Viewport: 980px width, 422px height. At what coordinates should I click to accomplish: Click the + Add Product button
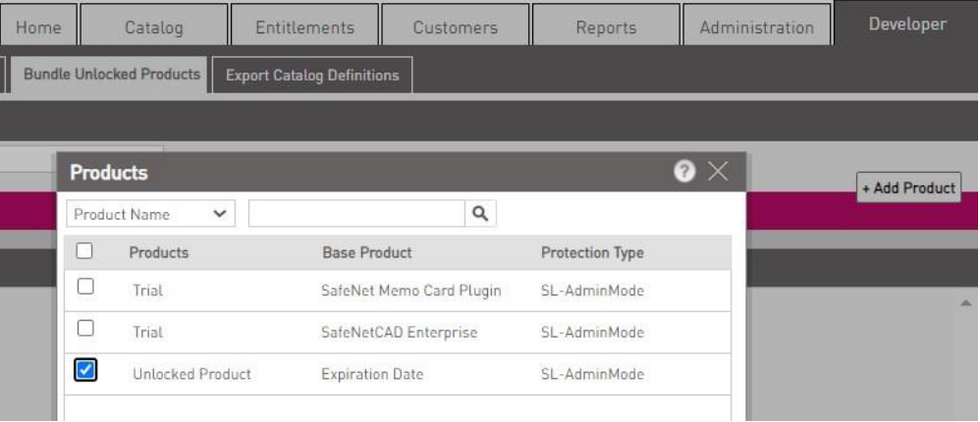[908, 187]
